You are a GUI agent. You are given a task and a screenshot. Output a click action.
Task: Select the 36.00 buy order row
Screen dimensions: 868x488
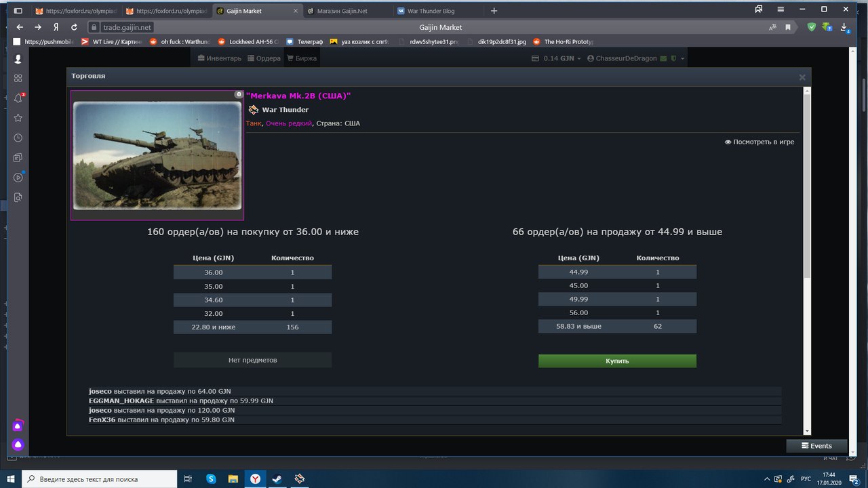click(252, 272)
